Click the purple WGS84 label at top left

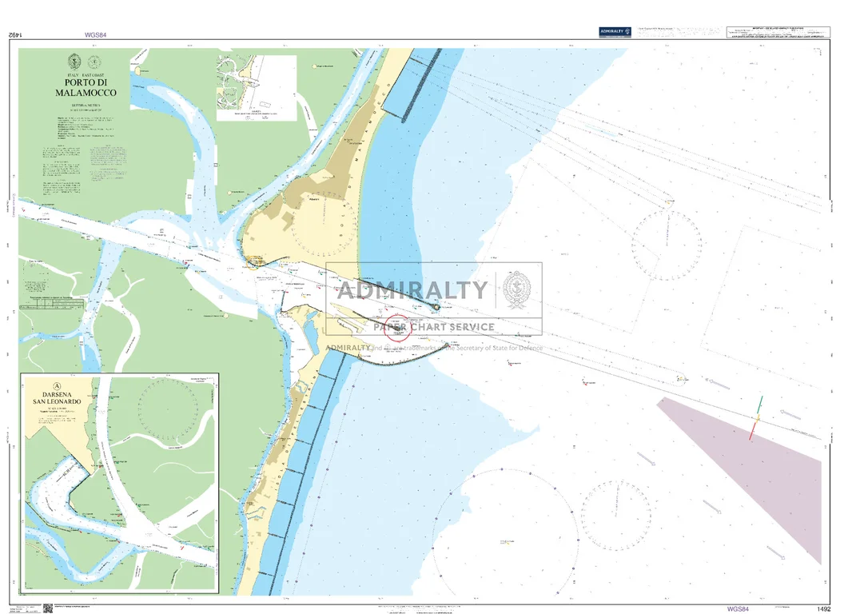click(x=95, y=35)
